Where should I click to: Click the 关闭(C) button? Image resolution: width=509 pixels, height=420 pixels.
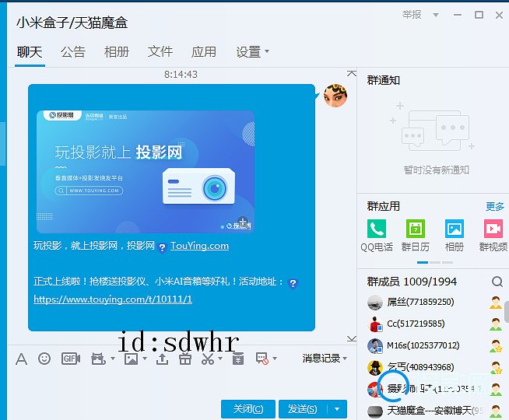[x=248, y=409]
